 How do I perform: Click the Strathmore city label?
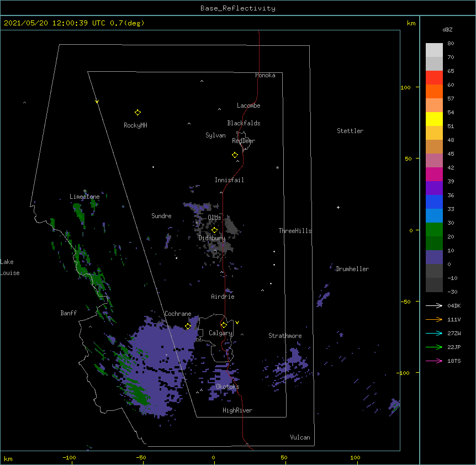tap(285, 336)
